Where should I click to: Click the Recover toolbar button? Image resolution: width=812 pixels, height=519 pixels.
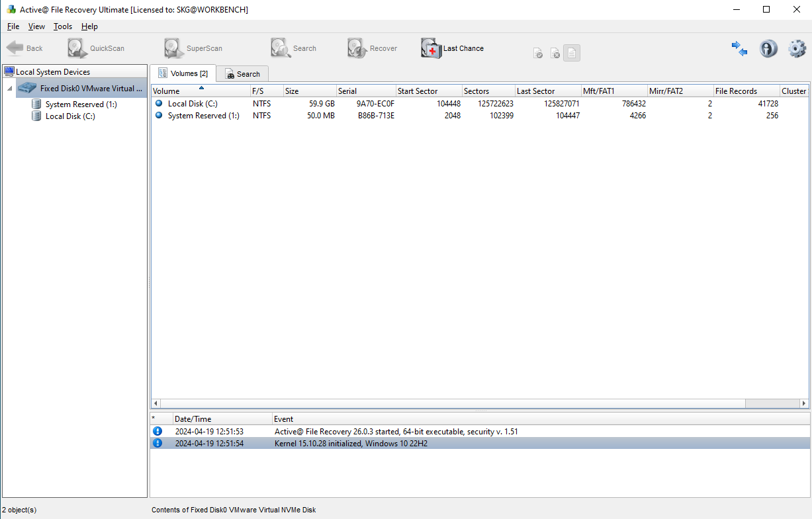[372, 48]
